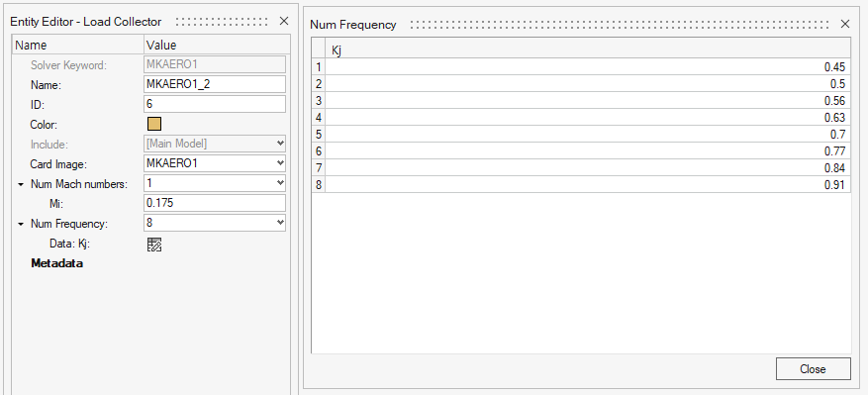Close the Num Frequency panel with X
Image resolution: width=868 pixels, height=395 pixels.
click(x=845, y=24)
